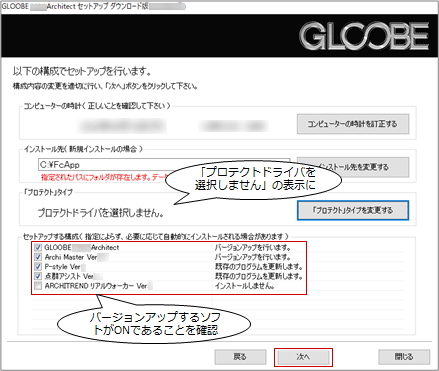439x371 pixels.
Task: Click the 閉じる button
Action: pos(404,357)
